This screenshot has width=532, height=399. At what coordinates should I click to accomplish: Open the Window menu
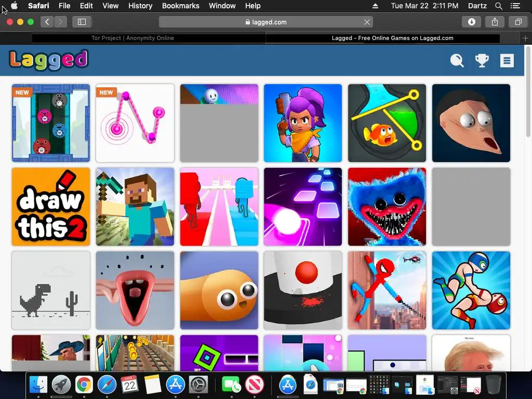pos(222,6)
